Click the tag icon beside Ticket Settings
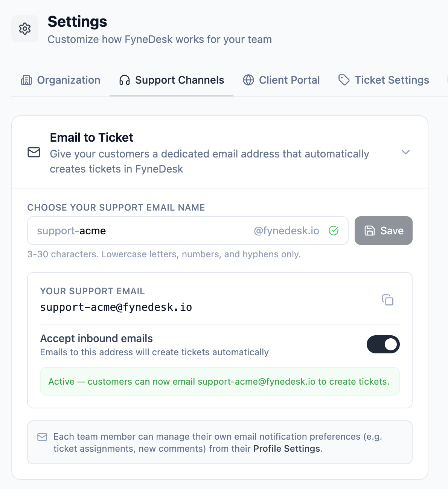The height and width of the screenshot is (489, 448). coord(344,80)
